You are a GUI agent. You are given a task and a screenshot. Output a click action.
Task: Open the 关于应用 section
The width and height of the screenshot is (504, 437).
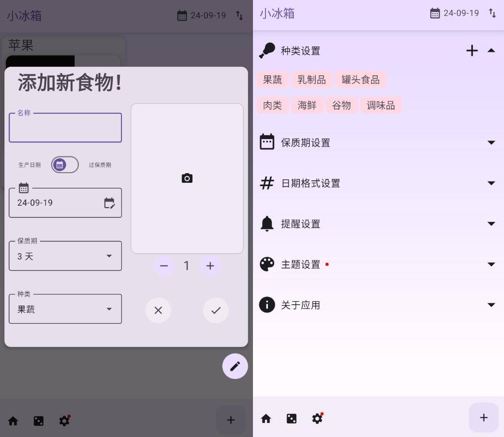pyautogui.click(x=492, y=305)
